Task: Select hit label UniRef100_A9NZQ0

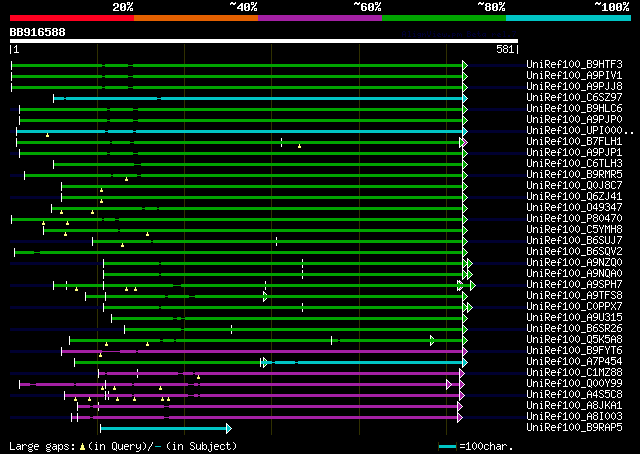Action: pos(574,263)
